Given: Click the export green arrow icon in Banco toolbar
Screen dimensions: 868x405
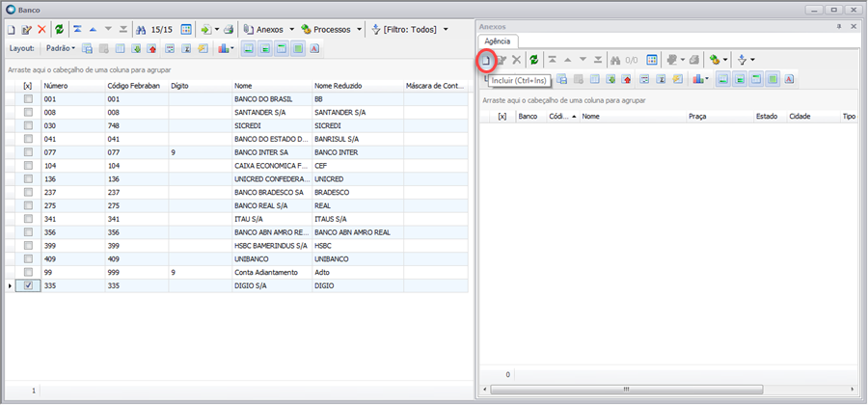Looking at the screenshot, I should click(x=205, y=29).
